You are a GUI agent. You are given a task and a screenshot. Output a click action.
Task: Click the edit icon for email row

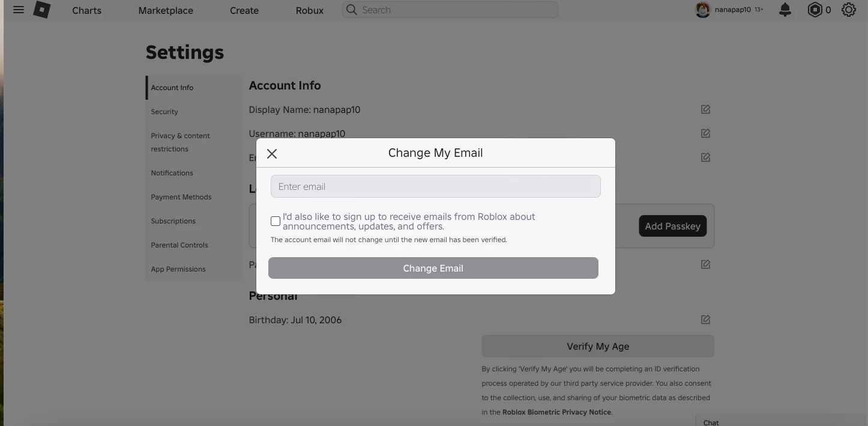[x=705, y=157]
